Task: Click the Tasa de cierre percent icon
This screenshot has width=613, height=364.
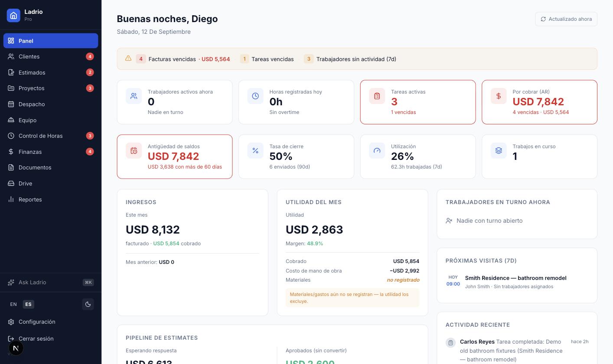Action: tap(255, 151)
